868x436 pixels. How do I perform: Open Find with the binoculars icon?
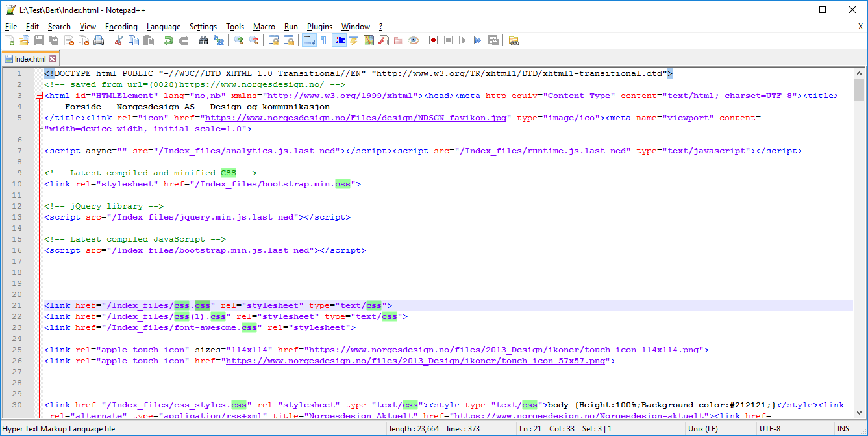204,40
